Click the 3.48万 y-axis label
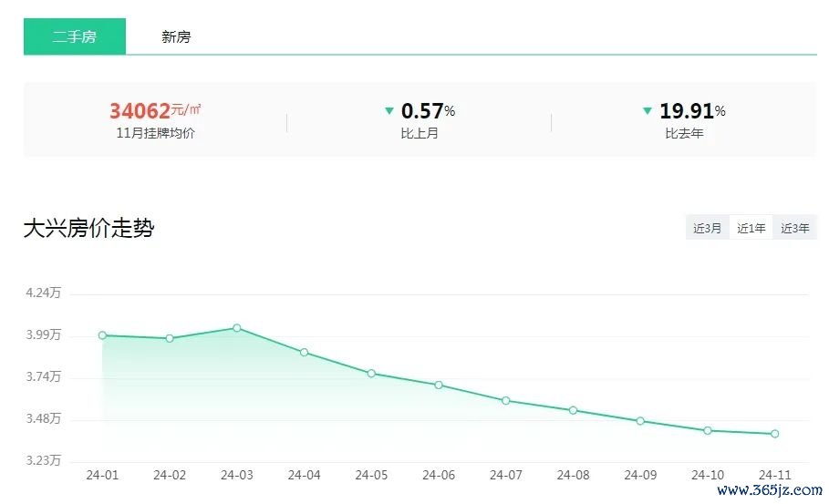Screen dimensions: 829x504 click(x=44, y=419)
